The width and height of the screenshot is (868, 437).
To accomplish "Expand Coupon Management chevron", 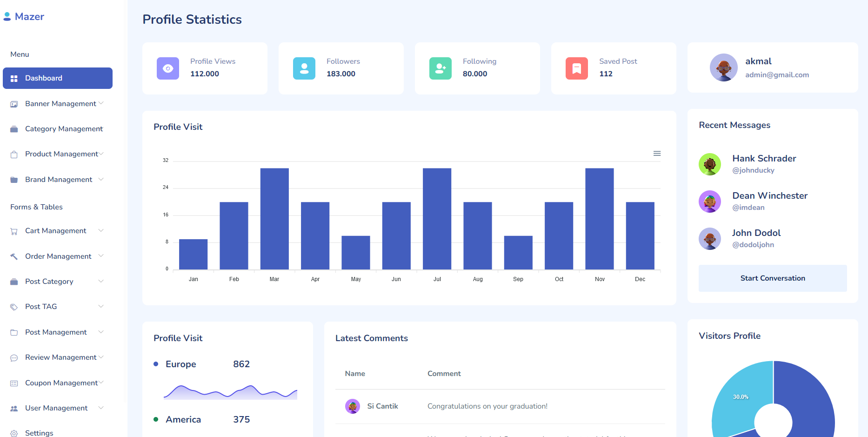I will point(101,383).
